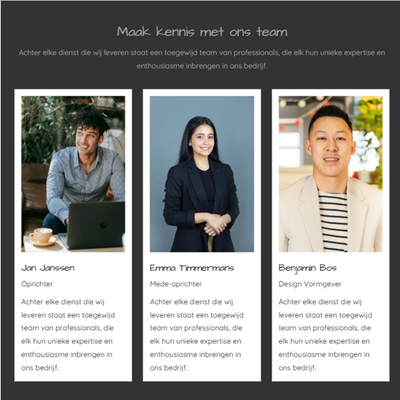
Task: Click the team intro paragraph under heading
Action: tap(202, 59)
